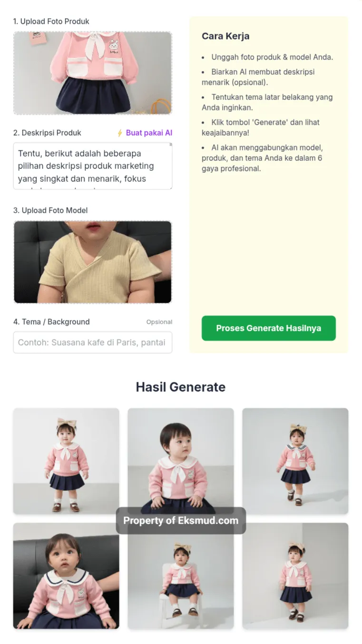
Task: Click the '3. Upload Foto Model' label
Action: click(50, 210)
